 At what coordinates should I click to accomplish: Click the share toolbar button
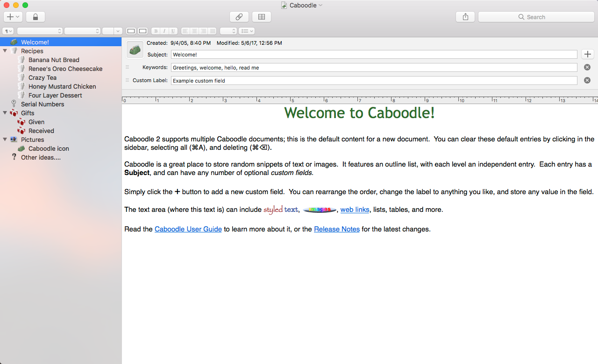(465, 17)
